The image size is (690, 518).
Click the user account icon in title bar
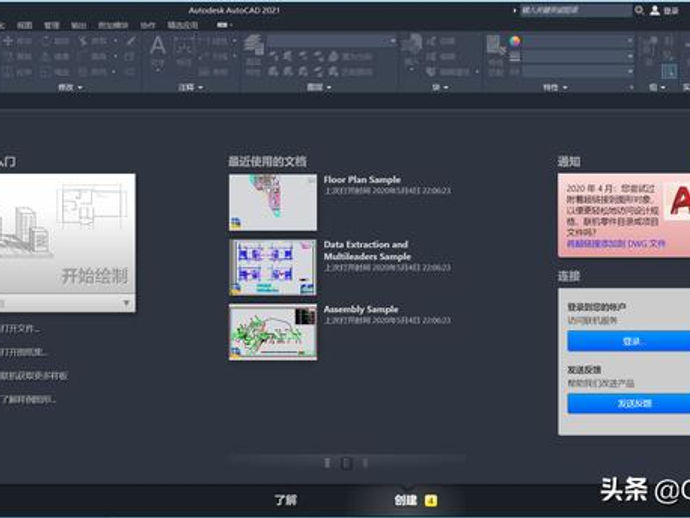655,10
